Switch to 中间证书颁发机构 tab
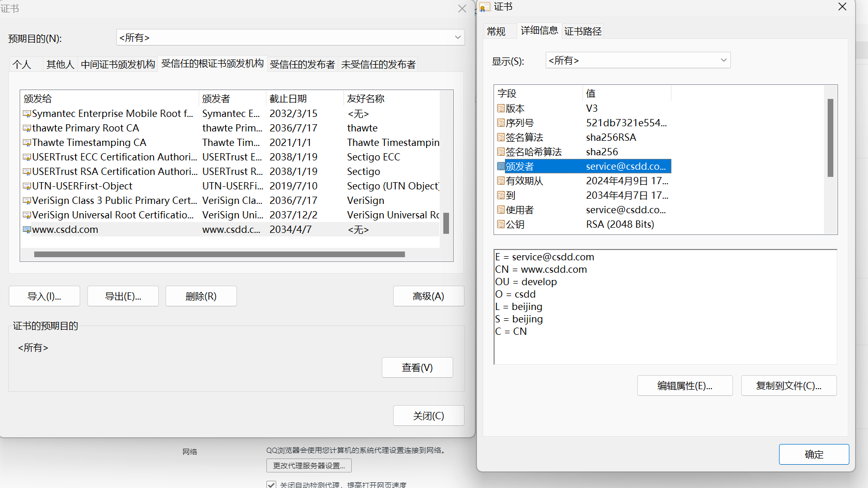The height and width of the screenshot is (488, 868). (x=117, y=64)
